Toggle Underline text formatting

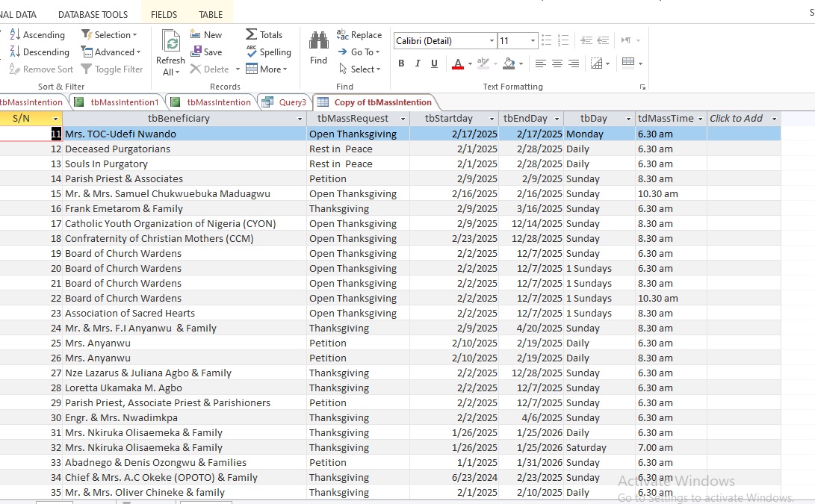[434, 63]
